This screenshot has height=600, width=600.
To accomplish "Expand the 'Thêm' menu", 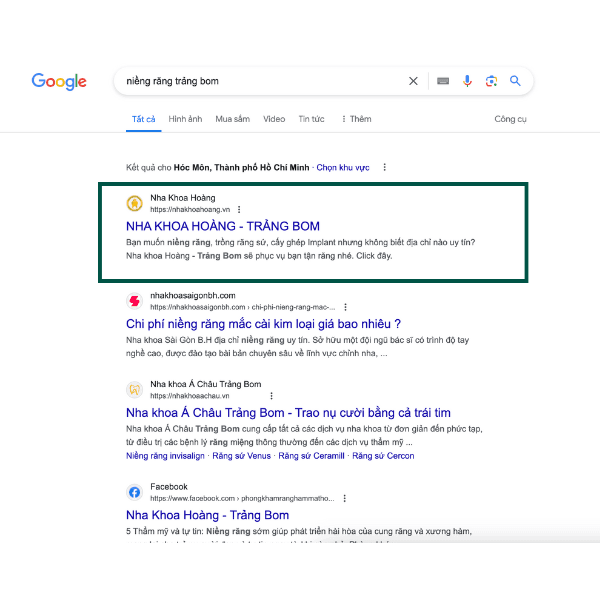I will (x=356, y=119).
